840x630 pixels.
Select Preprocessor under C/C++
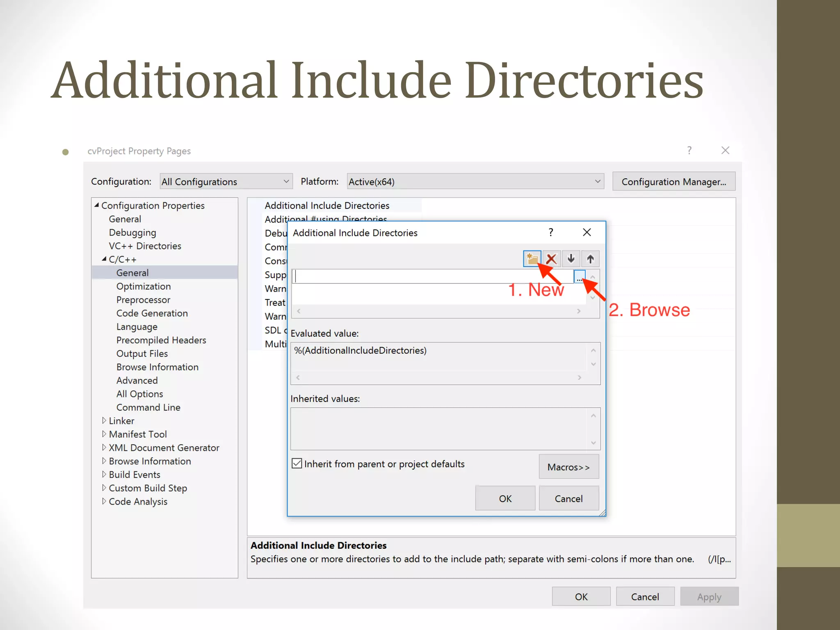pos(143,300)
